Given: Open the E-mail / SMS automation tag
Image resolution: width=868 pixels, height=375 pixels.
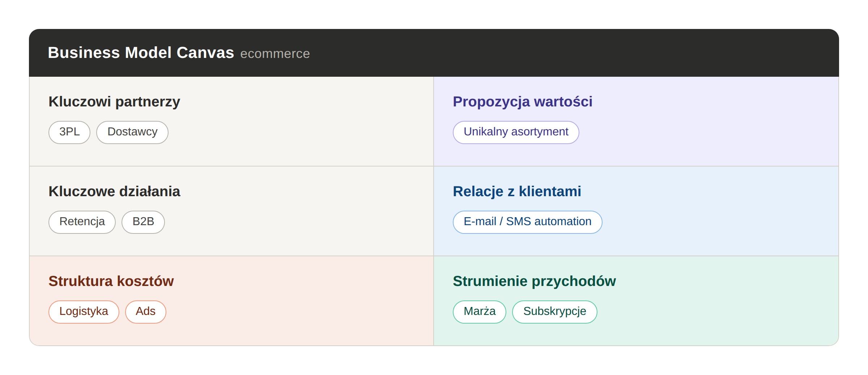Looking at the screenshot, I should pos(528,222).
